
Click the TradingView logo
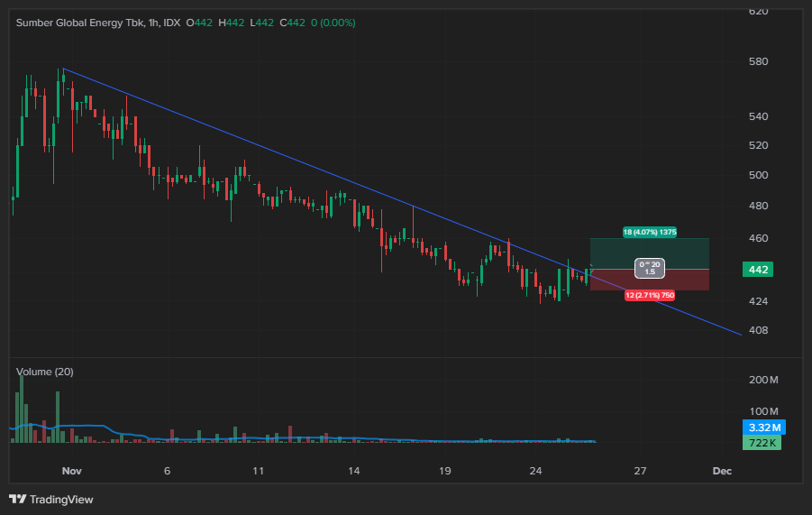click(x=50, y=500)
